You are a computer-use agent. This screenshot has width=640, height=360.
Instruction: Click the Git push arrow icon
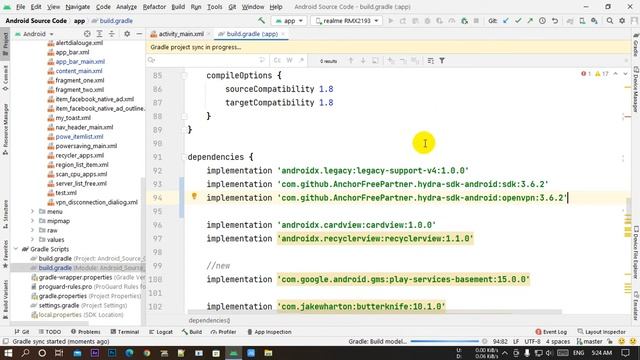click(x=530, y=20)
